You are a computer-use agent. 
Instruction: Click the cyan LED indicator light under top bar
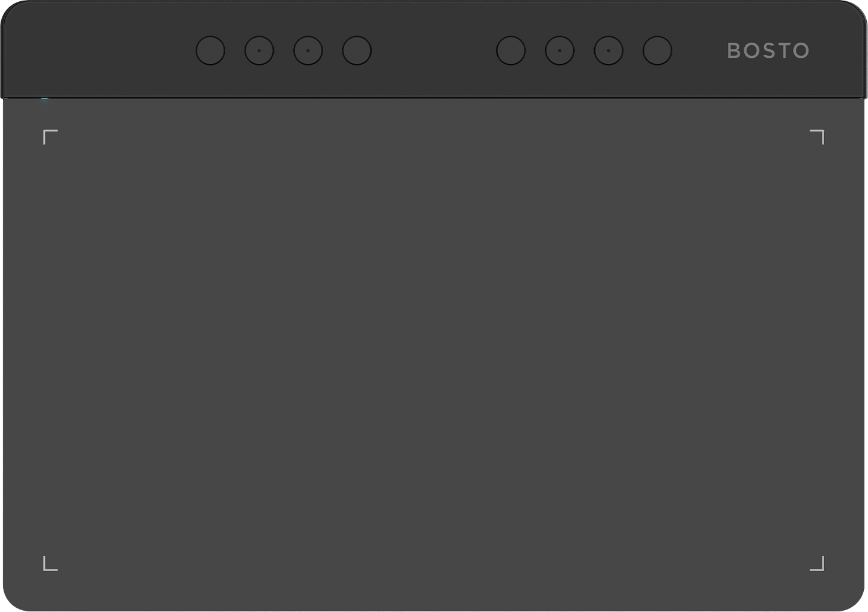[x=44, y=99]
